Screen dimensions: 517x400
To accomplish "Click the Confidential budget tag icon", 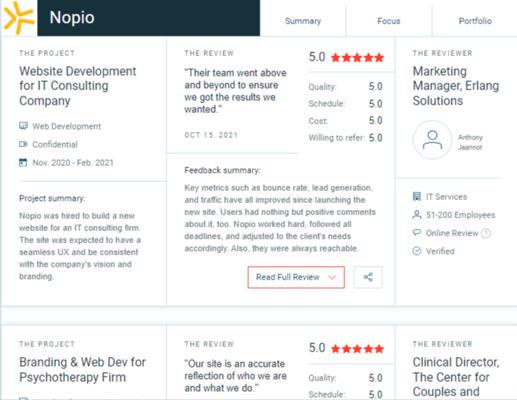I will [x=23, y=144].
